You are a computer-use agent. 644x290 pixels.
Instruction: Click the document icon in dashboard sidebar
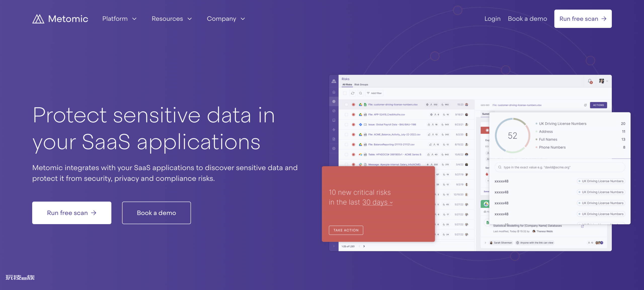[x=334, y=139]
